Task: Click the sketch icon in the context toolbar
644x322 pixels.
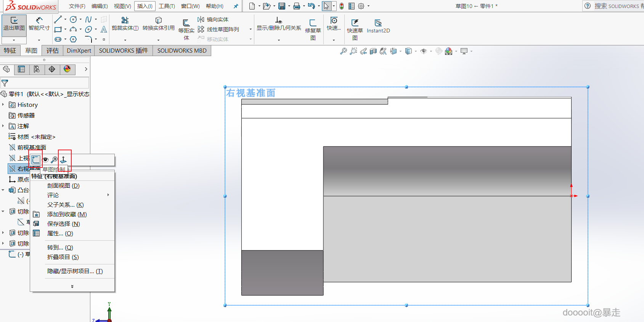Action: [35, 160]
